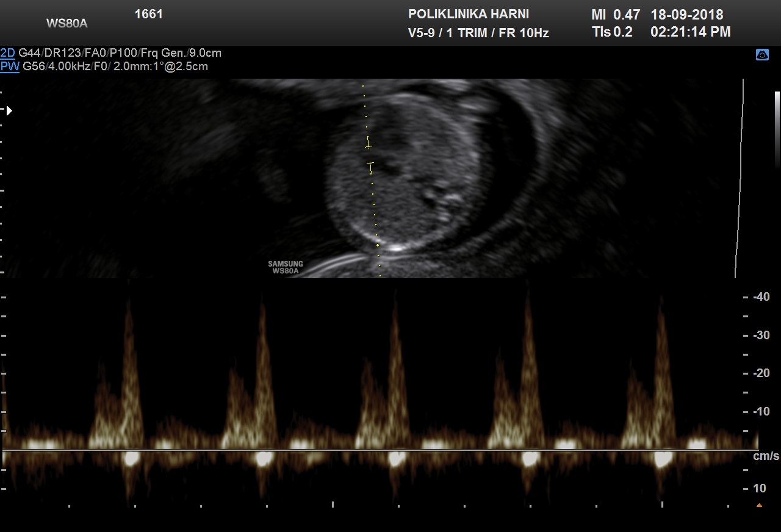This screenshot has width=781, height=532.
Task: Click the POLIKLINIKA HARNI institution name
Action: tap(468, 14)
